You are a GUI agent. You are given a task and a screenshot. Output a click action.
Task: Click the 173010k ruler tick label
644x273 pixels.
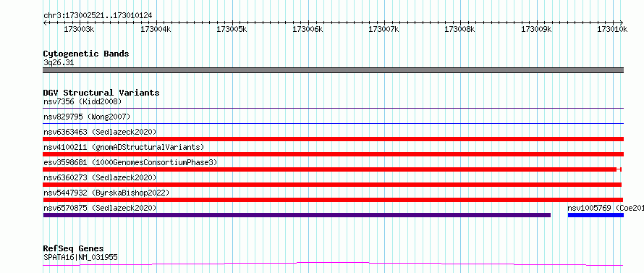pyautogui.click(x=612, y=29)
